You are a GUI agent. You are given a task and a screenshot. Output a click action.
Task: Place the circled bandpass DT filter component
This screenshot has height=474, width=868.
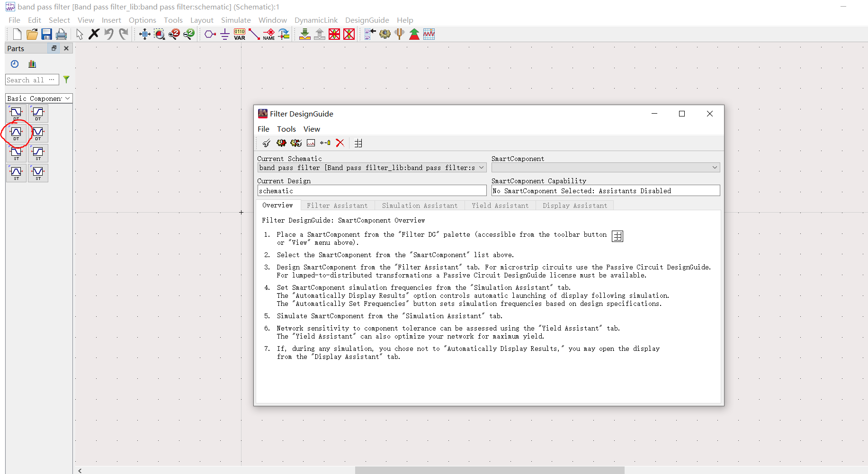click(17, 133)
